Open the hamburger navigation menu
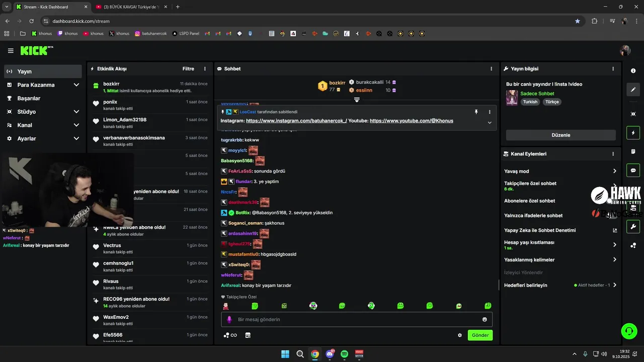Screen dimensions: 644x362 point(11,51)
